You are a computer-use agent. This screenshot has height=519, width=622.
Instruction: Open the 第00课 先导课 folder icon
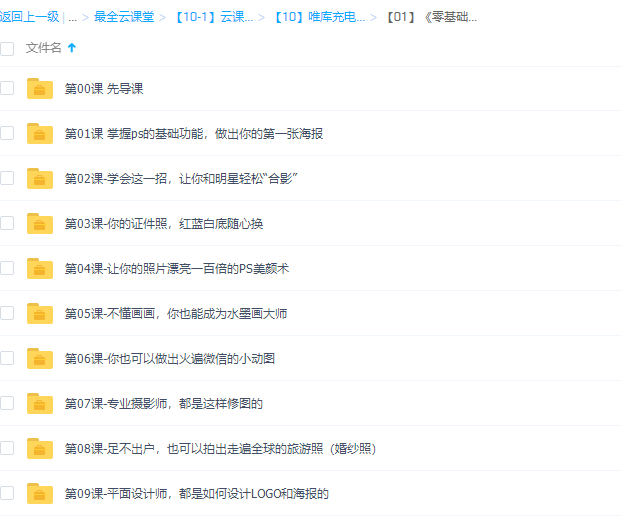tap(40, 88)
